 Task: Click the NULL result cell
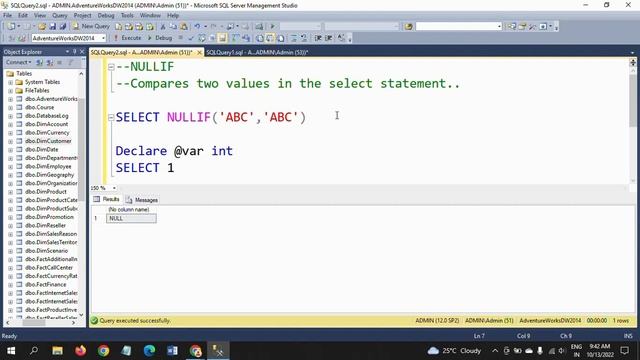[x=131, y=218]
